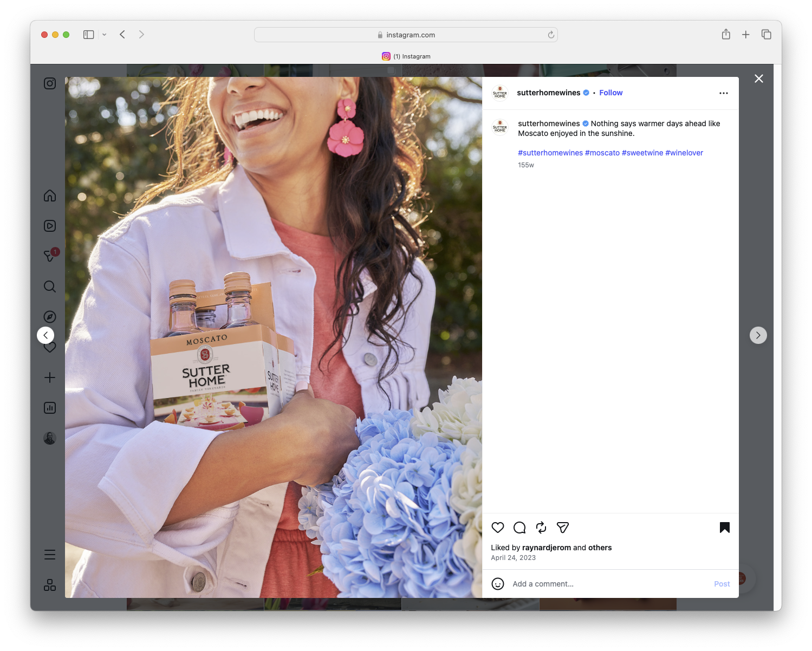The height and width of the screenshot is (651, 812).
Task: Open Explore compass icon
Action: (50, 317)
